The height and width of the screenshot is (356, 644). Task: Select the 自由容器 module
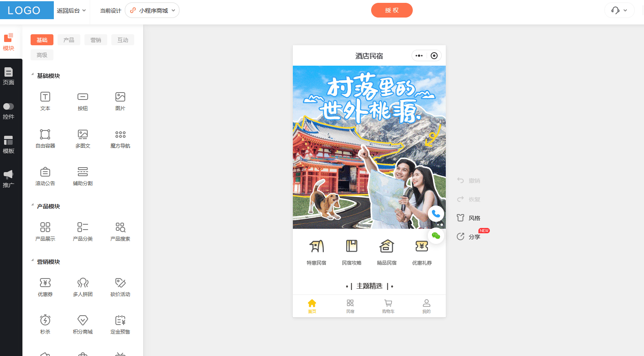[45, 139]
